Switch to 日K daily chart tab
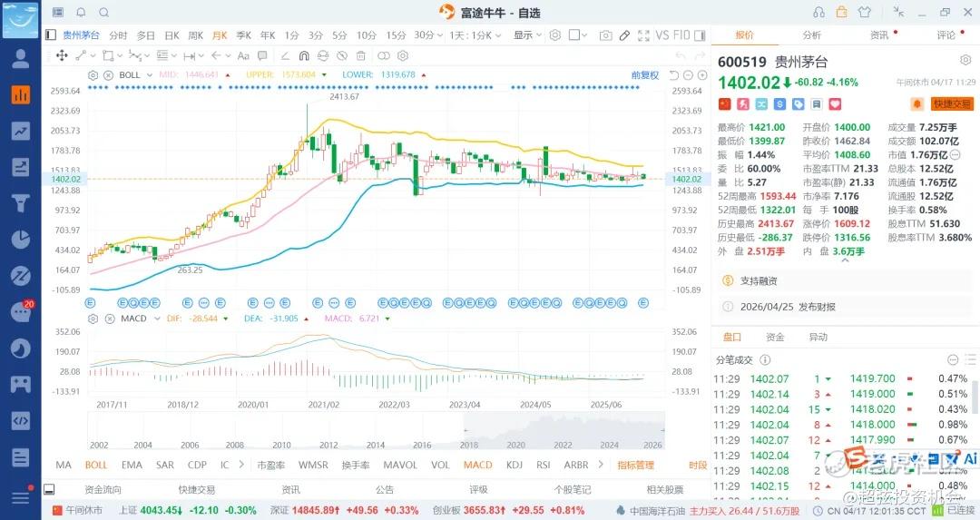Image resolution: width=980 pixels, height=520 pixels. (x=171, y=35)
